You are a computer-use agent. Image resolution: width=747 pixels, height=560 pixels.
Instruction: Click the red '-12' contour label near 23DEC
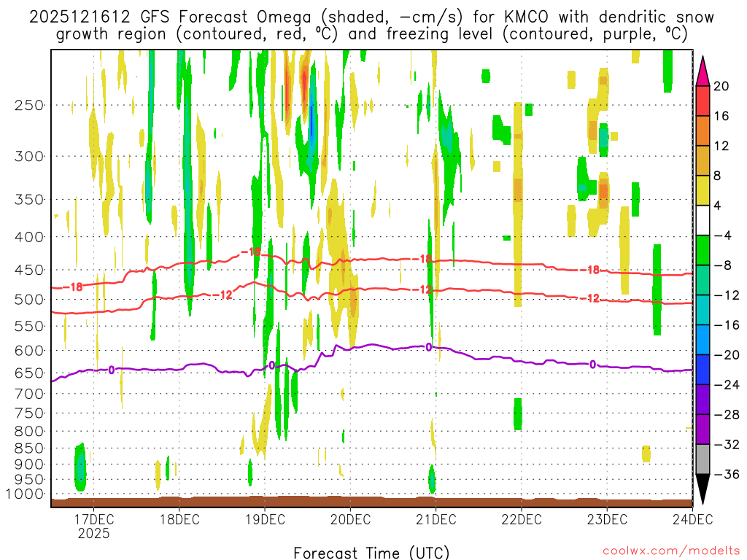589,298
